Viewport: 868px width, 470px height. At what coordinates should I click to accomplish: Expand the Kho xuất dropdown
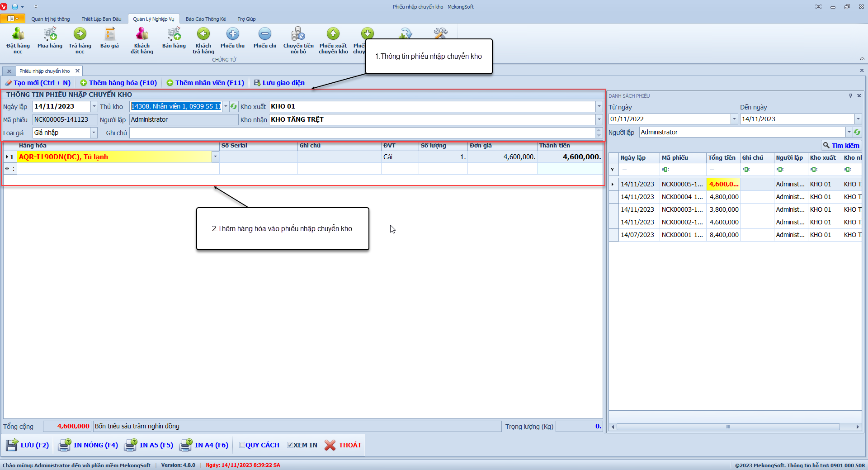pos(599,107)
